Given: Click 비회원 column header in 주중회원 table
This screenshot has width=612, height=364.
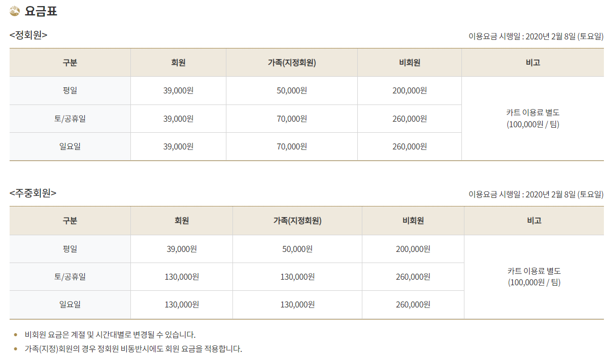Looking at the screenshot, I should pyautogui.click(x=413, y=221).
